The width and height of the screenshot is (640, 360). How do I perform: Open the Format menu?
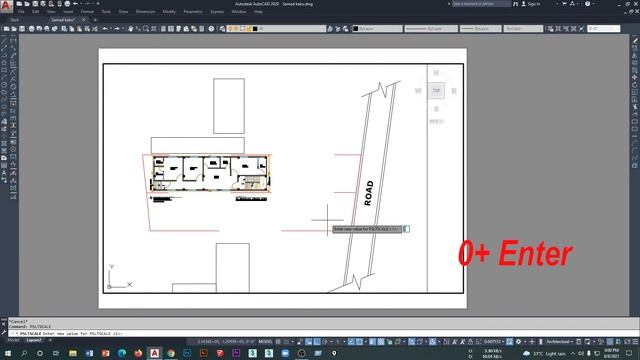[x=87, y=12]
